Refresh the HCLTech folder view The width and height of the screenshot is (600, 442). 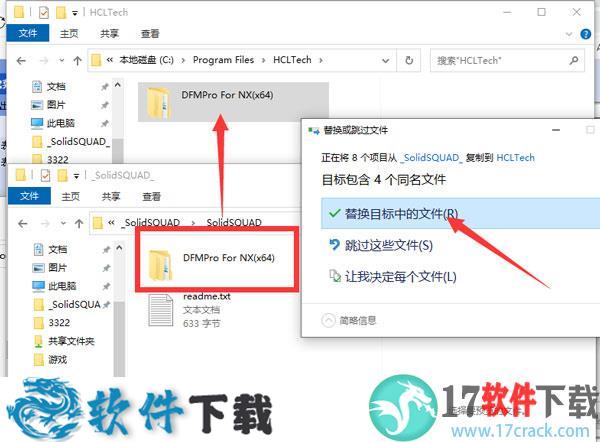point(409,60)
